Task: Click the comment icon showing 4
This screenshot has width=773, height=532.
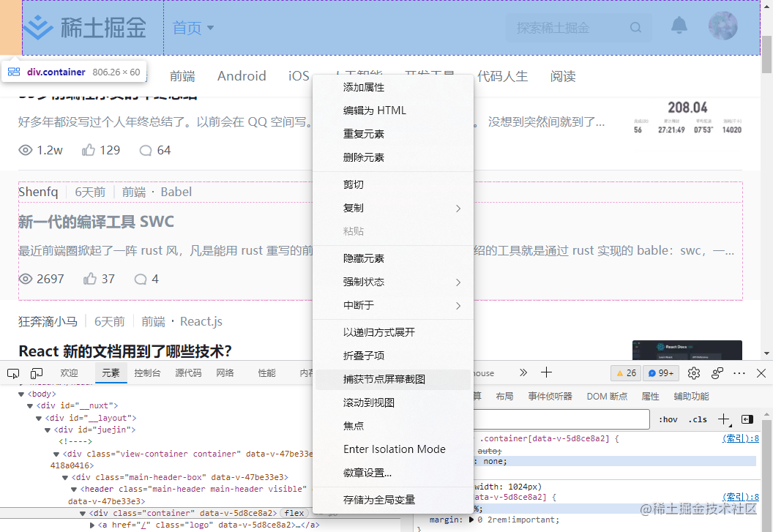Action: [x=141, y=280]
